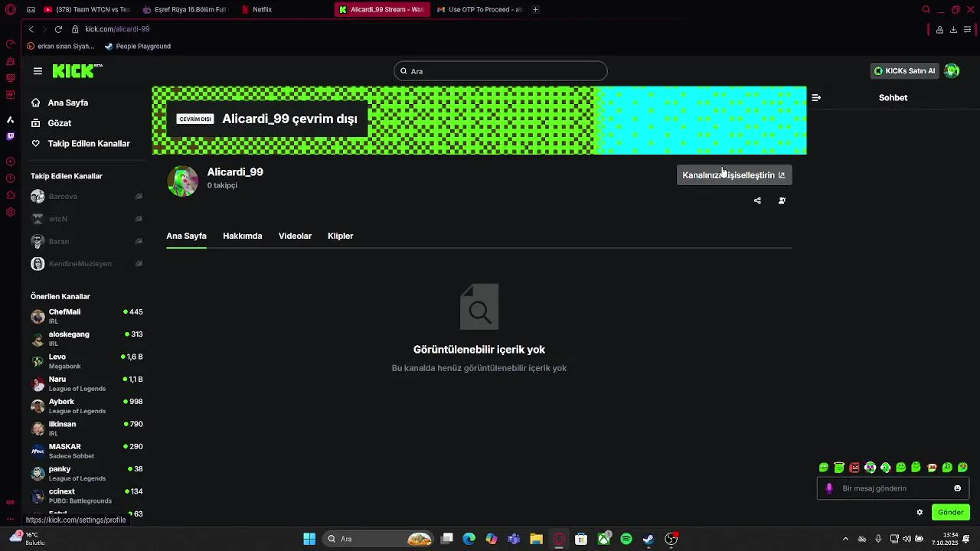Viewport: 980px width, 551px height.
Task: Toggle notification mute for KendineMuzisyen
Action: pyautogui.click(x=139, y=264)
